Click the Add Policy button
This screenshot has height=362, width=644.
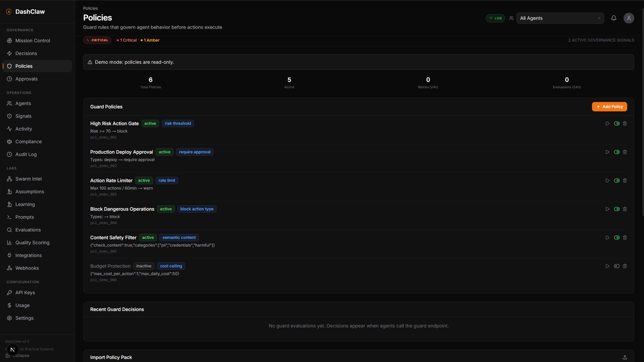coord(609,107)
